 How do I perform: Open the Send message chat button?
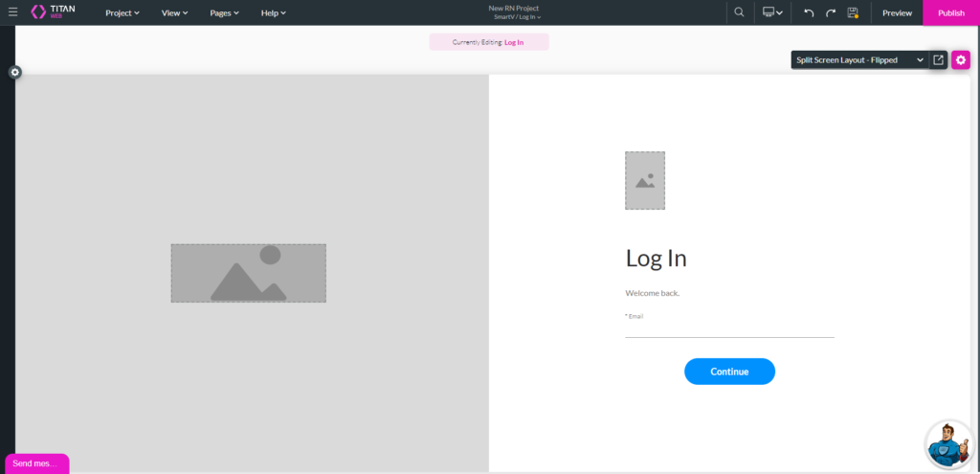click(36, 463)
